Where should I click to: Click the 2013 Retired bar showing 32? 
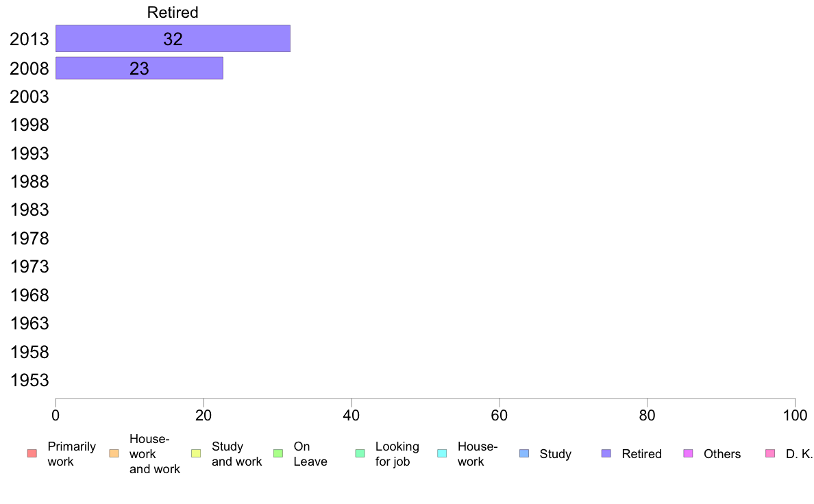click(173, 38)
